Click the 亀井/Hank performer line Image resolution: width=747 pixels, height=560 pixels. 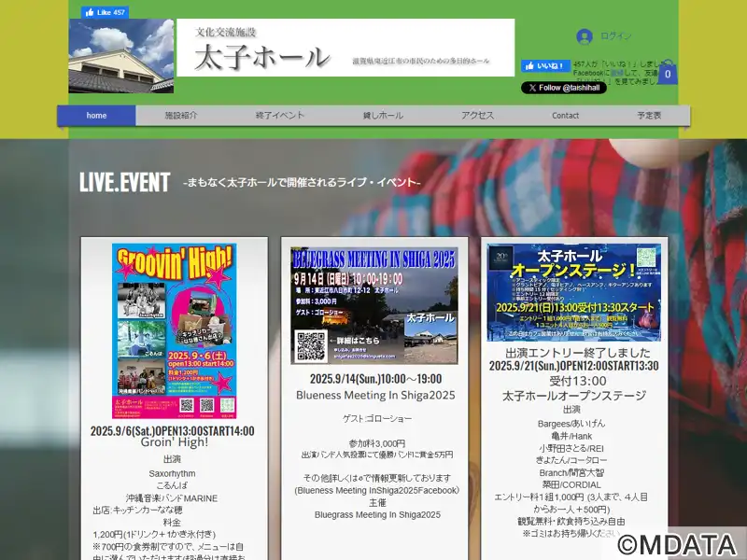pos(571,436)
